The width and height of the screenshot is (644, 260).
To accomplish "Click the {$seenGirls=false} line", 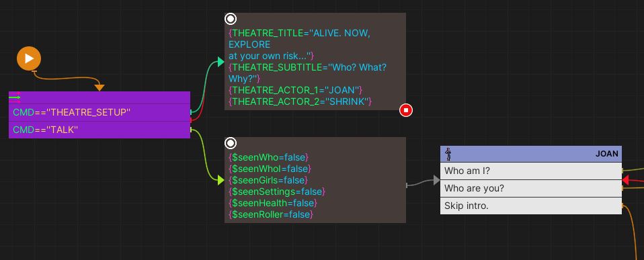I will coord(268,180).
